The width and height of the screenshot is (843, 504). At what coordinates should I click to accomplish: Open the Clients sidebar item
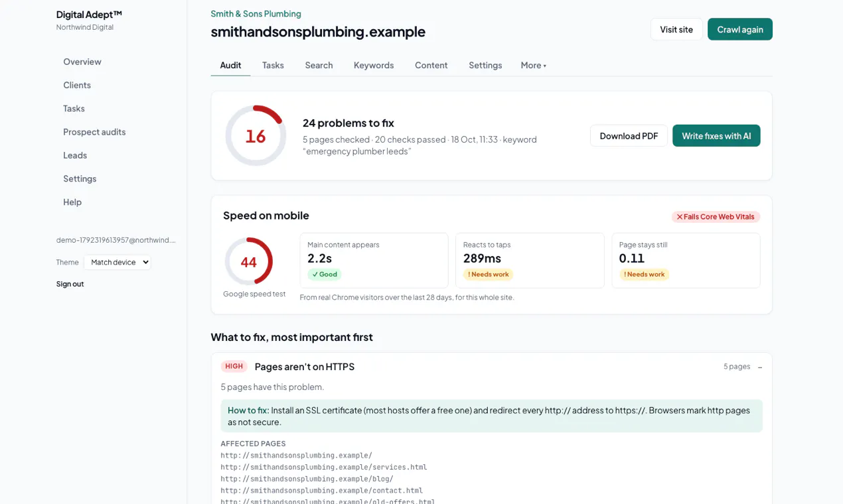point(77,85)
